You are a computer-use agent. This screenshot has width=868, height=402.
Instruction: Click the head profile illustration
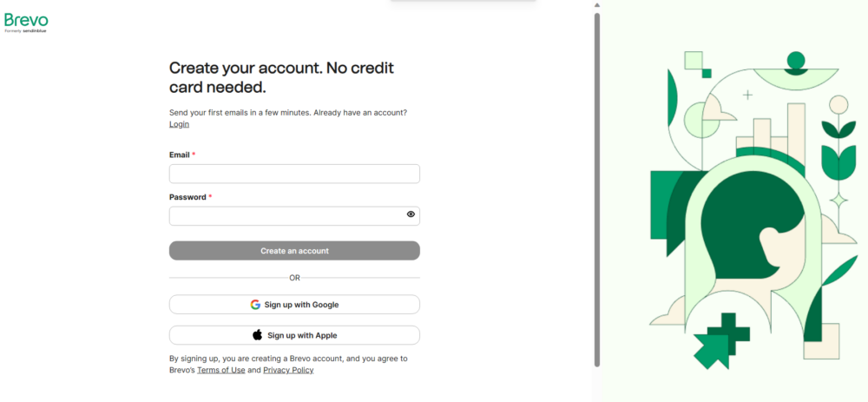pyautogui.click(x=753, y=228)
